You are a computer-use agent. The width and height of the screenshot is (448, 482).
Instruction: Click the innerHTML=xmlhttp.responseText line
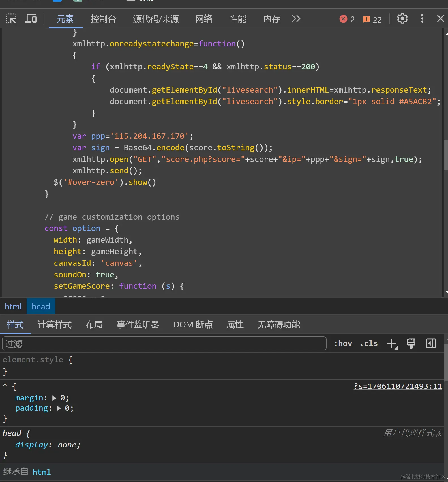(x=271, y=90)
